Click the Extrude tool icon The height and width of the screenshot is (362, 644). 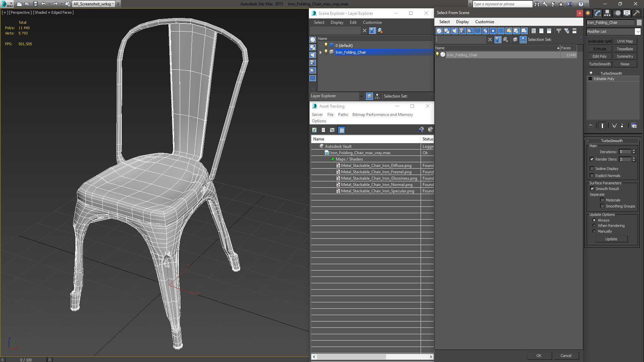[x=599, y=49]
